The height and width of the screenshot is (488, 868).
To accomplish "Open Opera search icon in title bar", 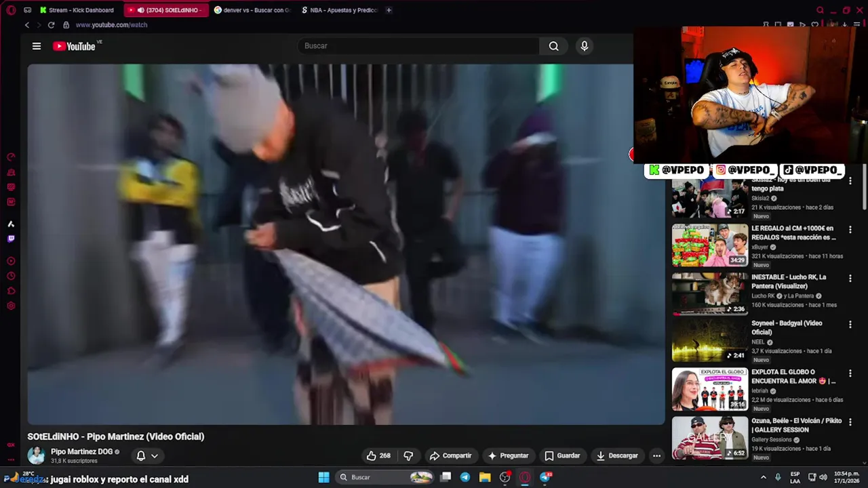I will [820, 10].
